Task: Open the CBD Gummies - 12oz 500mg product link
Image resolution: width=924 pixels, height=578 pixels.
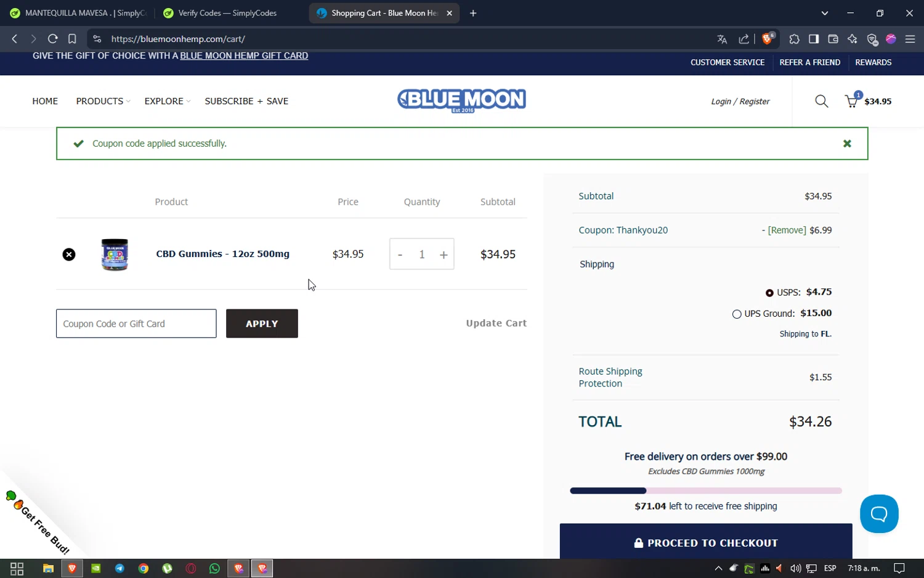Action: click(222, 254)
